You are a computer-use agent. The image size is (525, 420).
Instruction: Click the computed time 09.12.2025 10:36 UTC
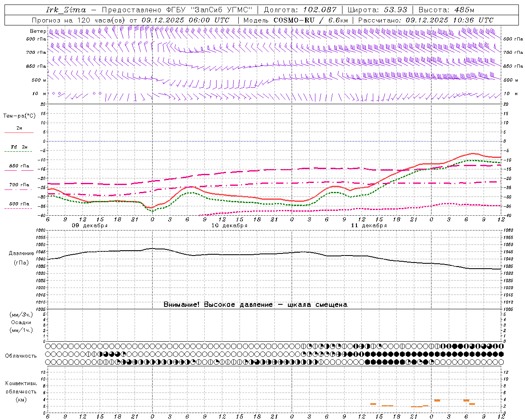(450, 20)
